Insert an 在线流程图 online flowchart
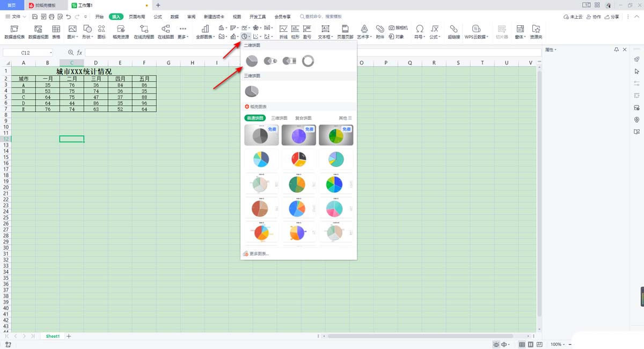The height and width of the screenshot is (349, 644). tap(144, 32)
